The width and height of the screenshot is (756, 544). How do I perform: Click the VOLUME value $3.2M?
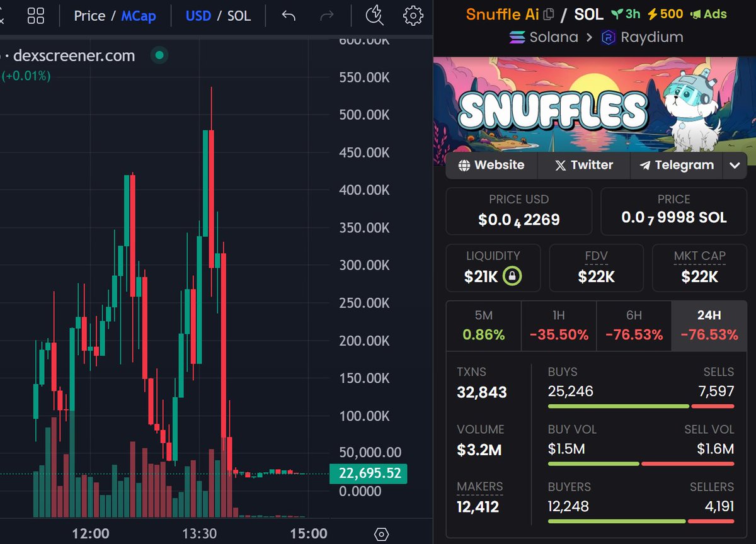coord(479,450)
